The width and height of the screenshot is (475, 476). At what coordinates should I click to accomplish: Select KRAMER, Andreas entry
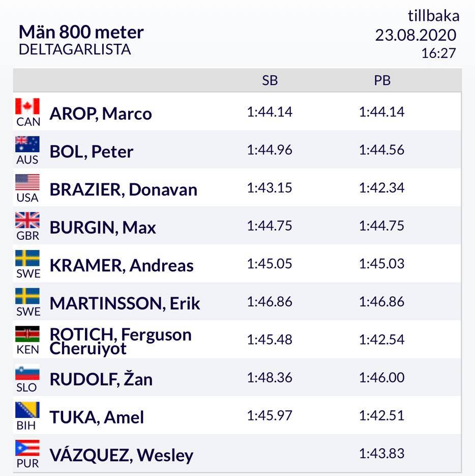pyautogui.click(x=122, y=265)
